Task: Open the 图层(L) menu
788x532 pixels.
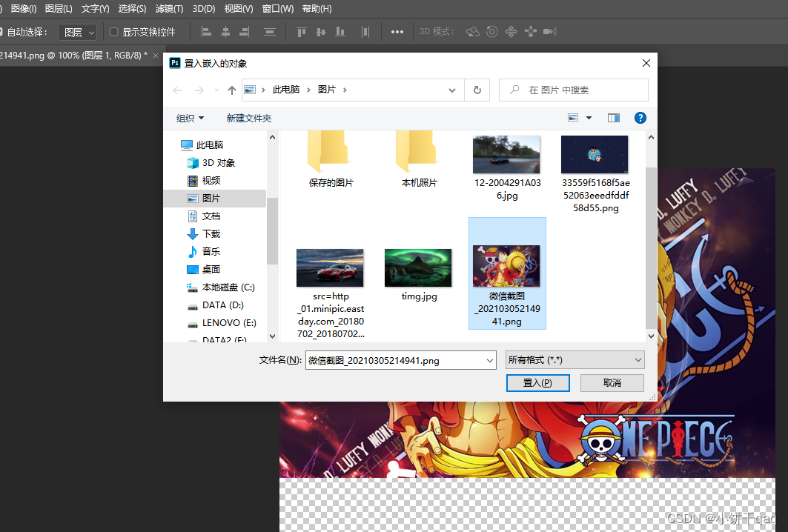Action: pos(59,9)
